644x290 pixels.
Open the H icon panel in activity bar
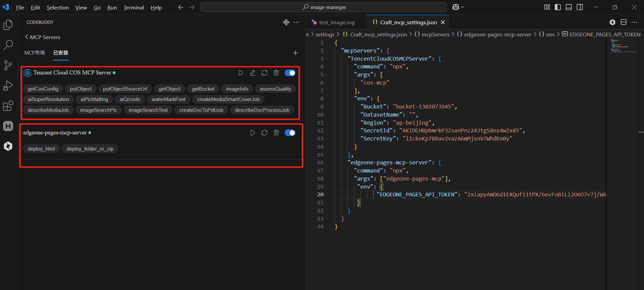point(8,126)
